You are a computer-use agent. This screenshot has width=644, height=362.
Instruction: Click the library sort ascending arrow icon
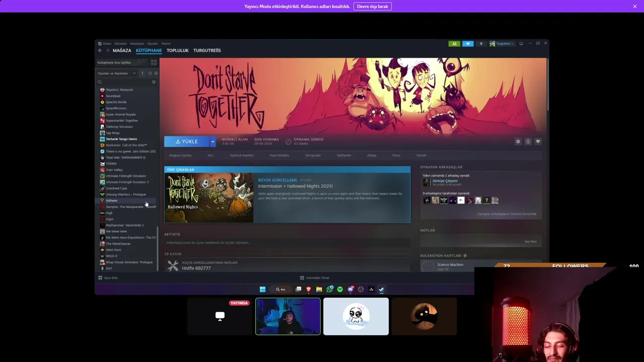pos(142,73)
